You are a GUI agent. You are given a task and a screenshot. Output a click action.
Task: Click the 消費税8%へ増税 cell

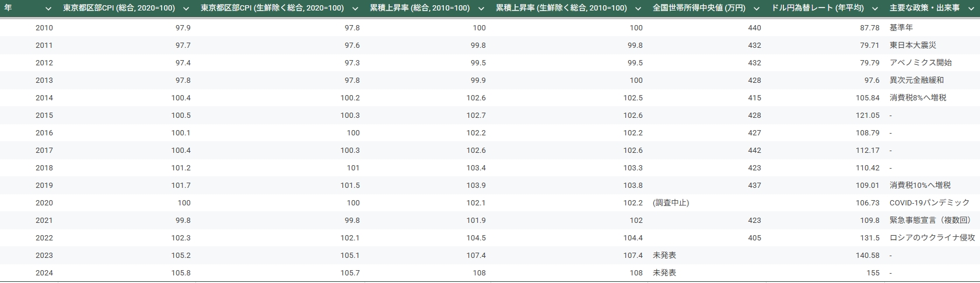coord(918,98)
